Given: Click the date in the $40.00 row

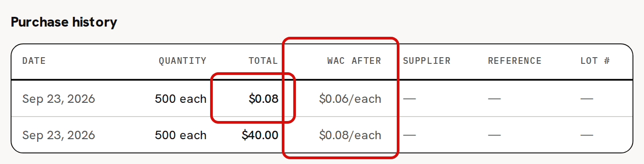Looking at the screenshot, I should point(58,135).
